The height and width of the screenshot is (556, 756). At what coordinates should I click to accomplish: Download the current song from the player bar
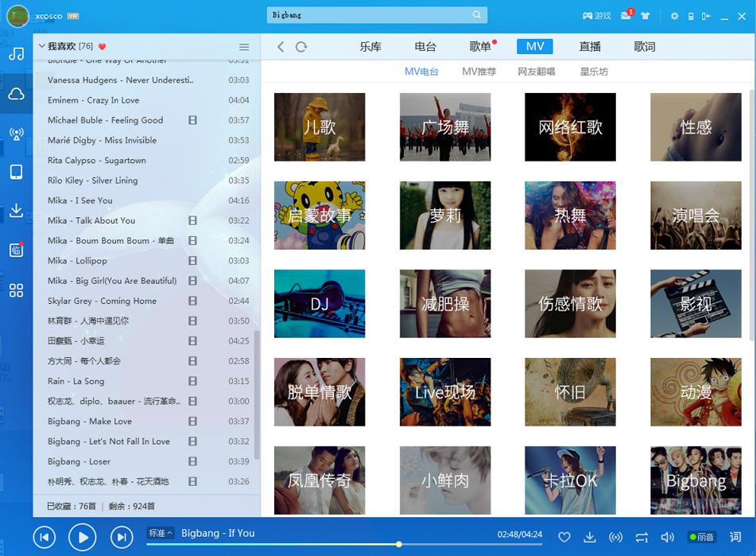[x=589, y=538]
